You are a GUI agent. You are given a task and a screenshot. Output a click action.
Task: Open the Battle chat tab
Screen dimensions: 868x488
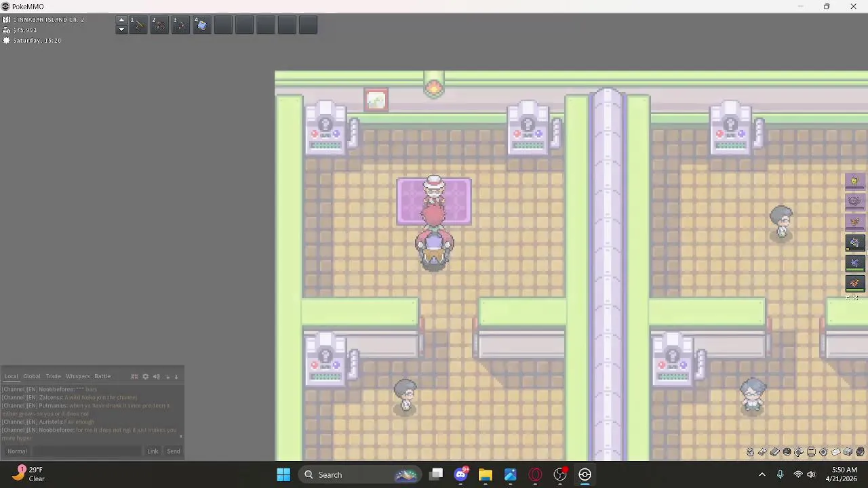(x=102, y=376)
